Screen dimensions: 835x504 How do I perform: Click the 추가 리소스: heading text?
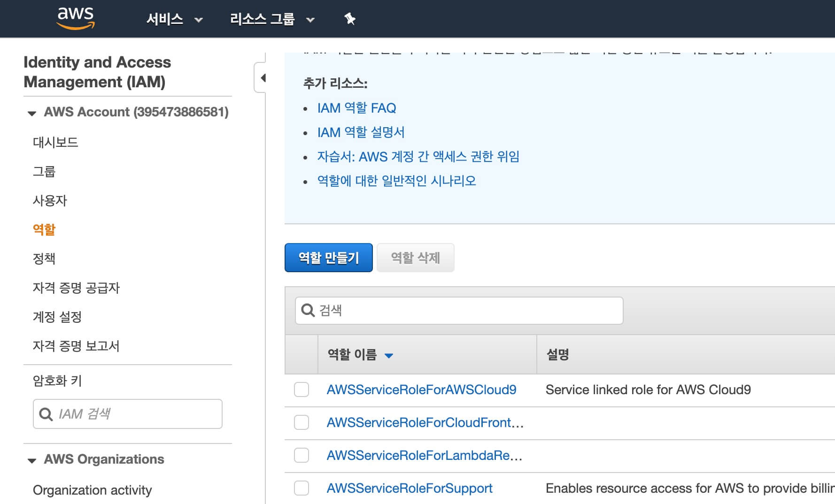pos(335,84)
